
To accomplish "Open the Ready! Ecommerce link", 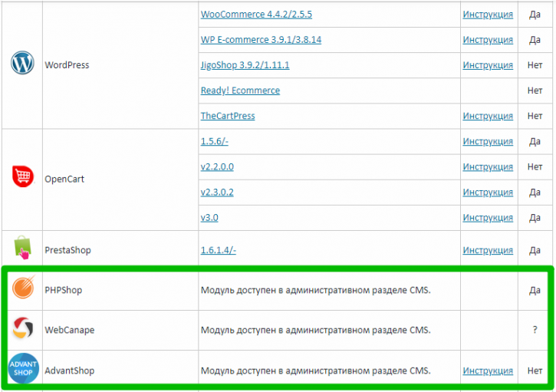I will click(240, 91).
